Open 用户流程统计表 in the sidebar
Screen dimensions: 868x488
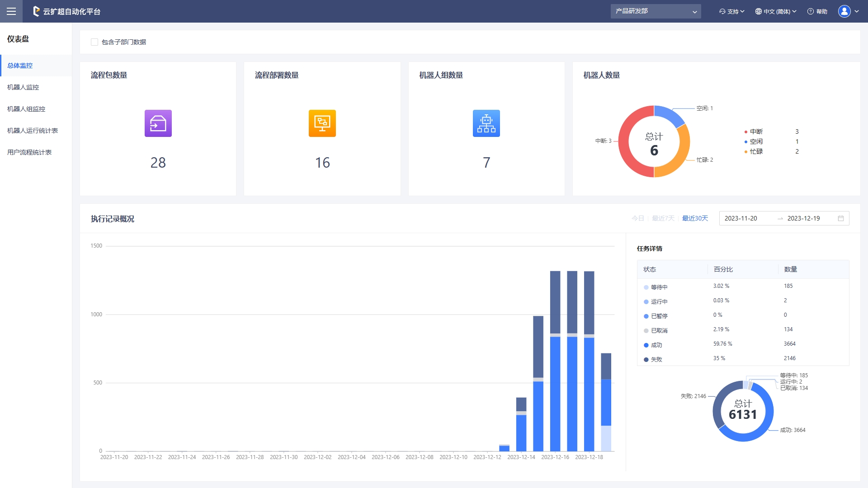(36, 152)
